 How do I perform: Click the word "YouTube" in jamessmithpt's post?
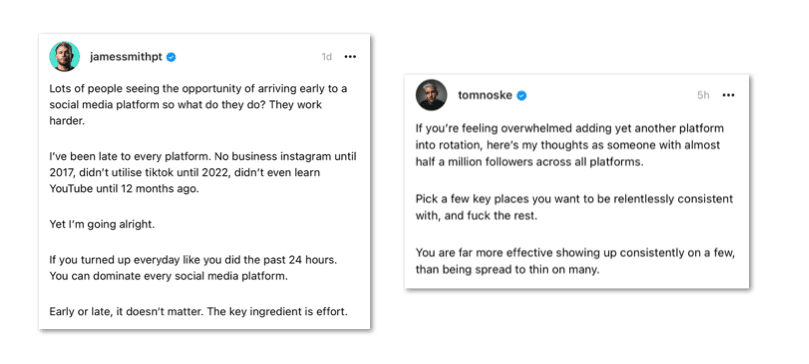(x=70, y=189)
